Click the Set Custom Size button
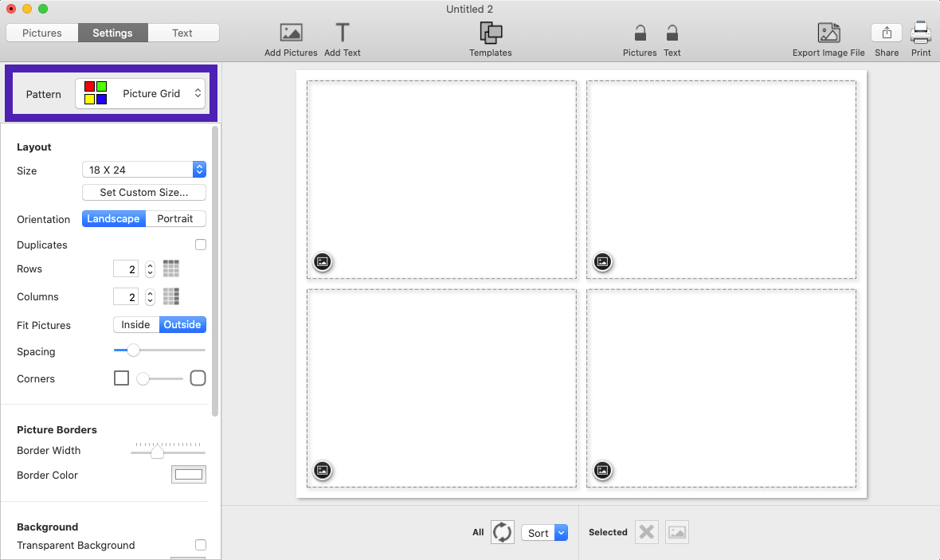 click(x=144, y=193)
